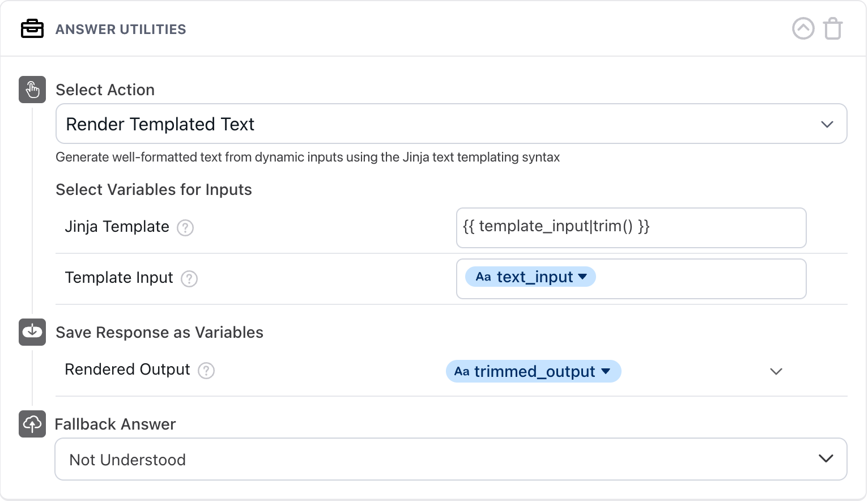Click the Jinja templating description text
This screenshot has width=868, height=501.
click(x=308, y=157)
